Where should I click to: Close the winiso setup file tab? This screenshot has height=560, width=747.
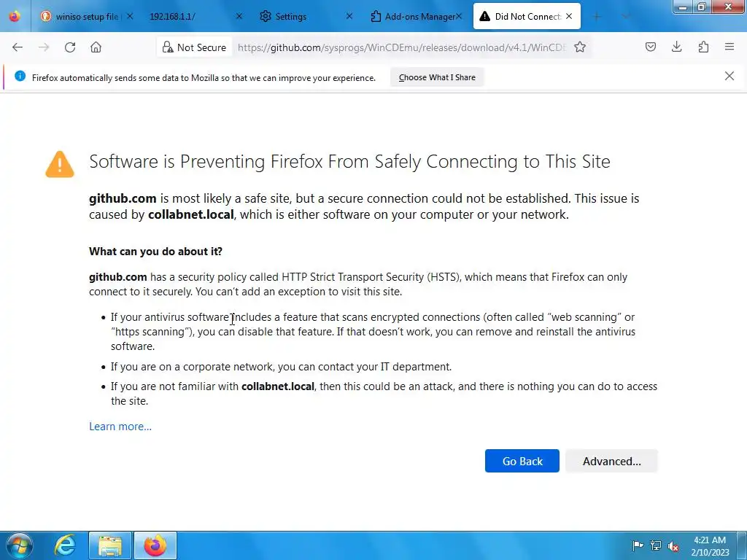click(x=130, y=16)
